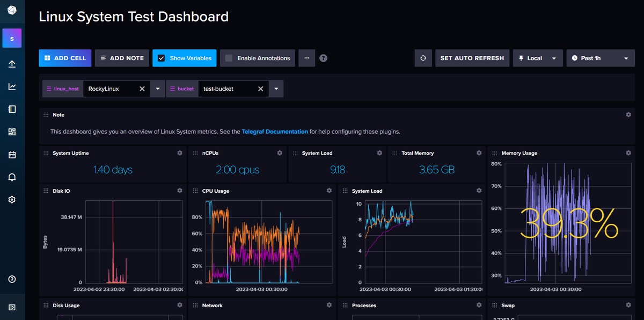
Task: Open the Data Explorer graph icon
Action: pyautogui.click(x=12, y=86)
